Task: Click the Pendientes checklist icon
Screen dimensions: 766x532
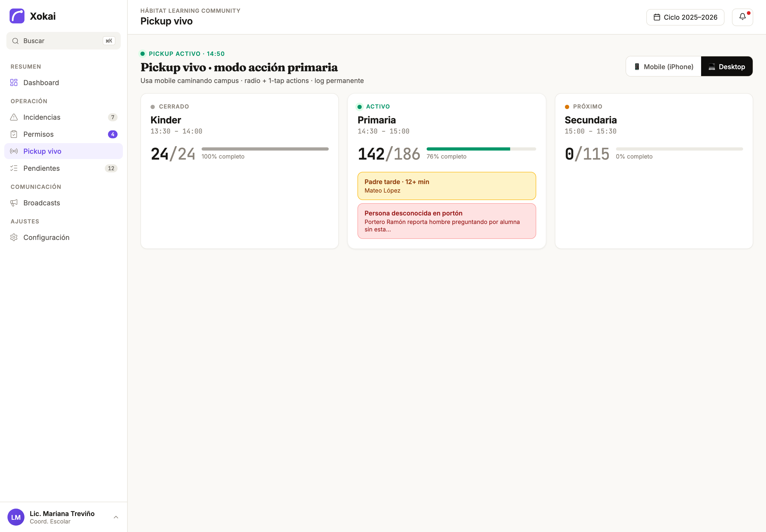Action: click(14, 168)
